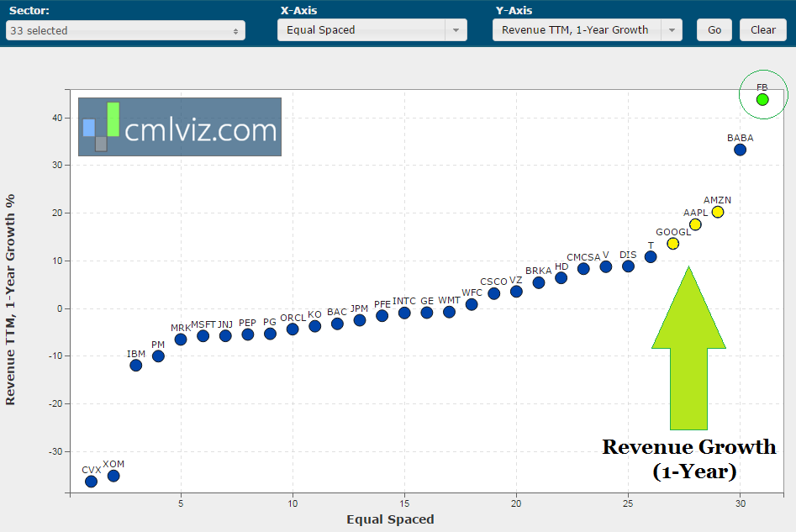Open the X-Axis Equal Spaced dropdown arrow
796x532 pixels.
click(456, 30)
